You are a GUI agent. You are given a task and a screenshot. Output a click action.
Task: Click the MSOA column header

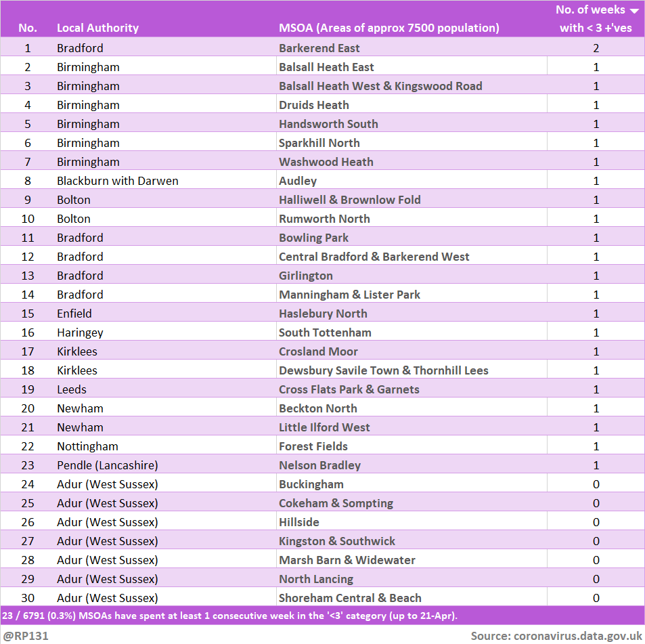tap(388, 28)
